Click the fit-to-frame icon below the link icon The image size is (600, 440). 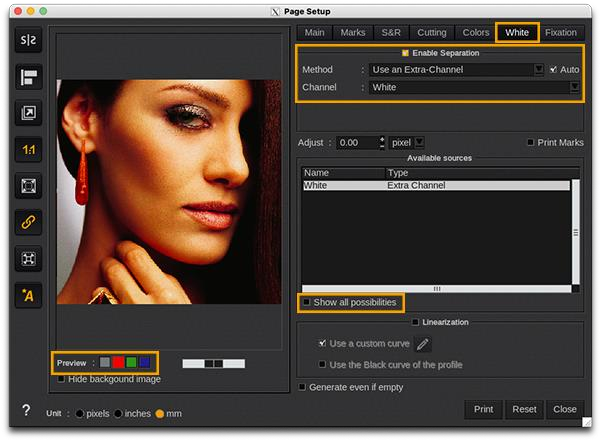[x=27, y=258]
